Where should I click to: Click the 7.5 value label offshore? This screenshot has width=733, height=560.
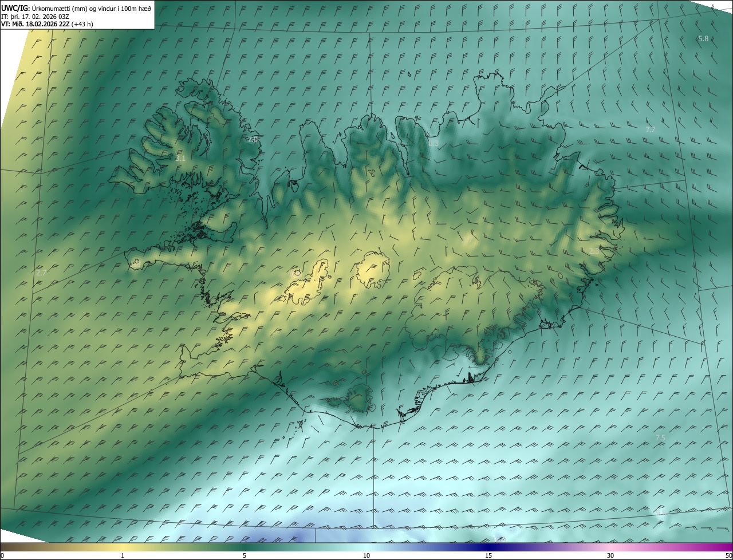click(x=660, y=437)
